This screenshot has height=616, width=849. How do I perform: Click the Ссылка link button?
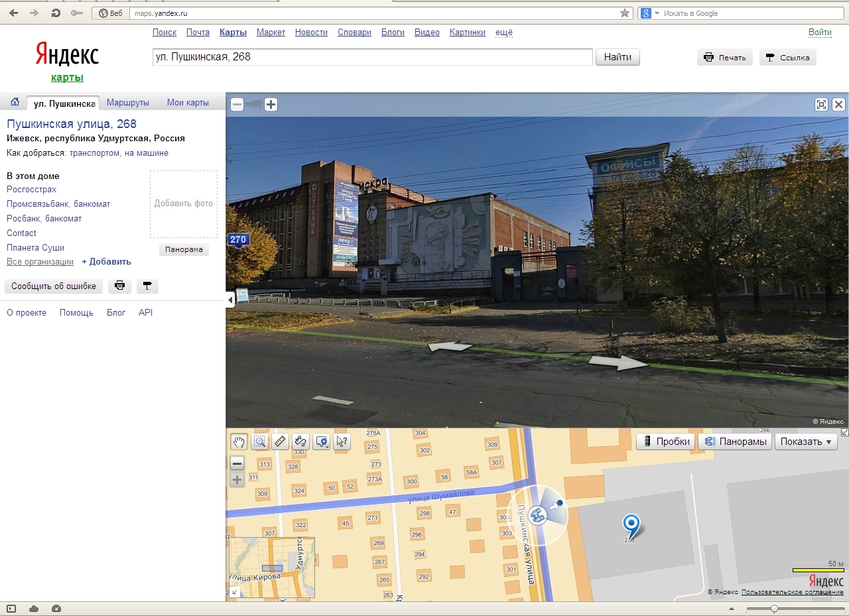[x=787, y=58]
